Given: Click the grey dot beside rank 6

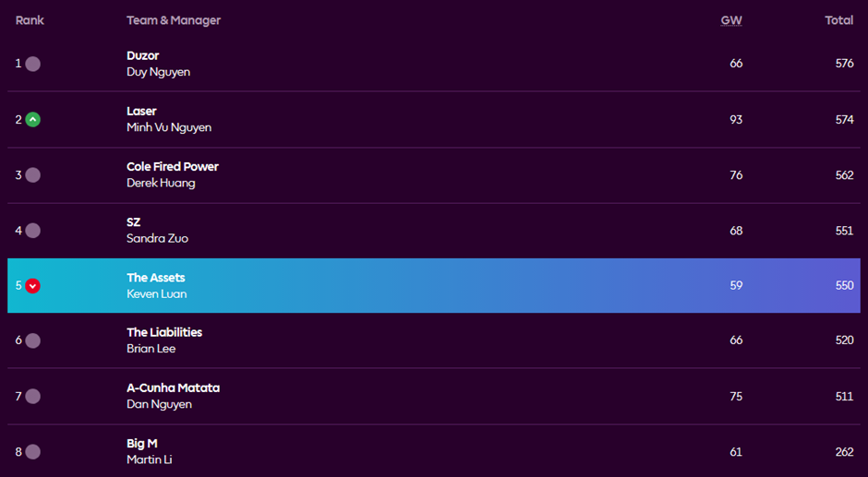Looking at the screenshot, I should [x=32, y=340].
